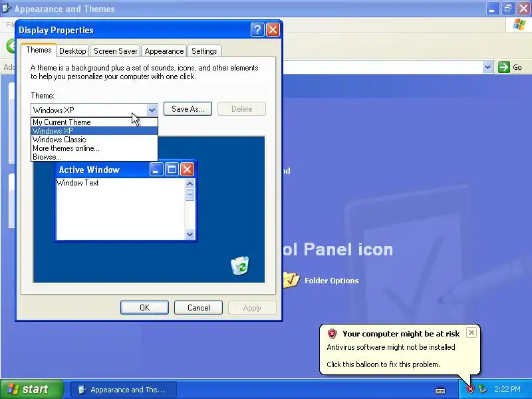
Task: Click the Save As... button
Action: point(188,109)
